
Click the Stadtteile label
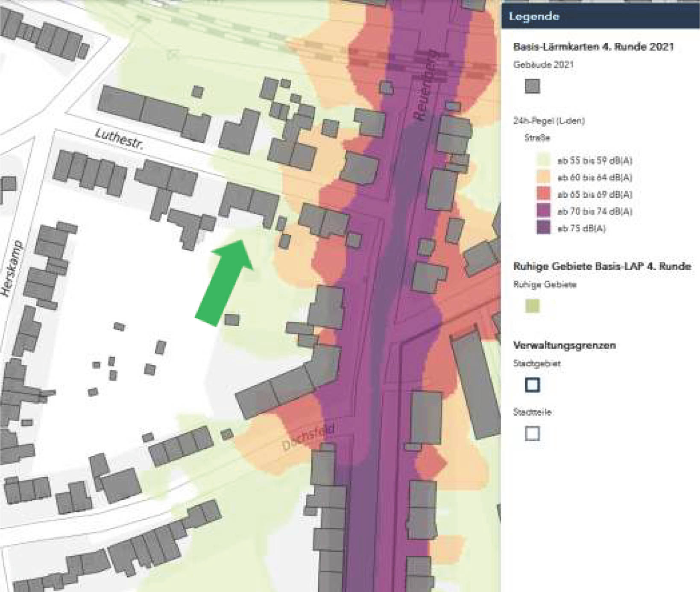point(532,412)
